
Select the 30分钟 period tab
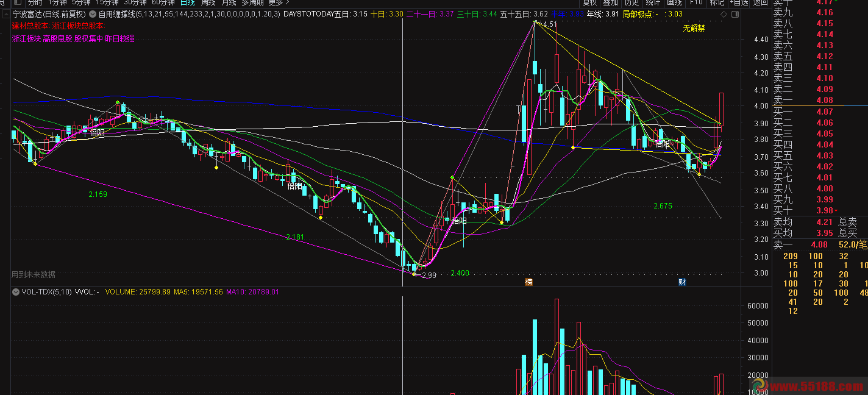pos(135,2)
